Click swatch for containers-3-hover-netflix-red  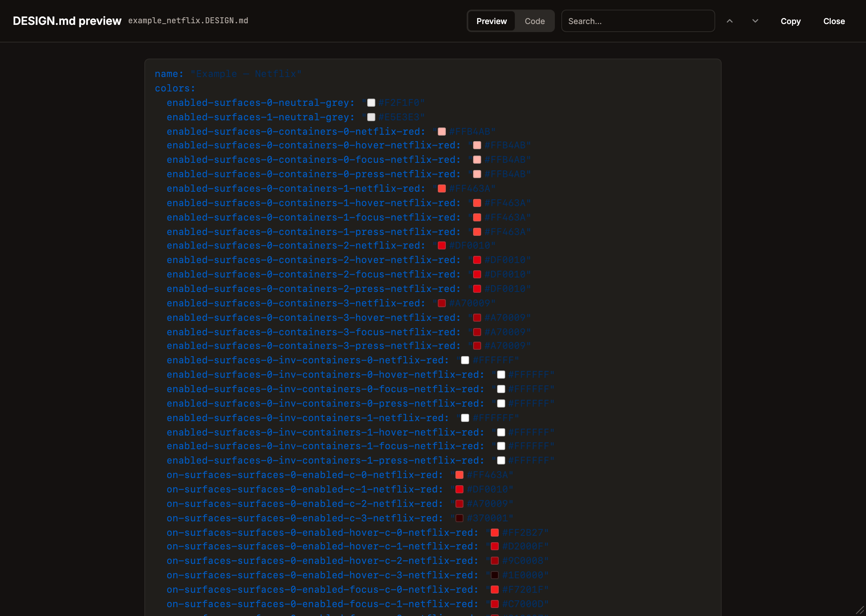pos(477,318)
